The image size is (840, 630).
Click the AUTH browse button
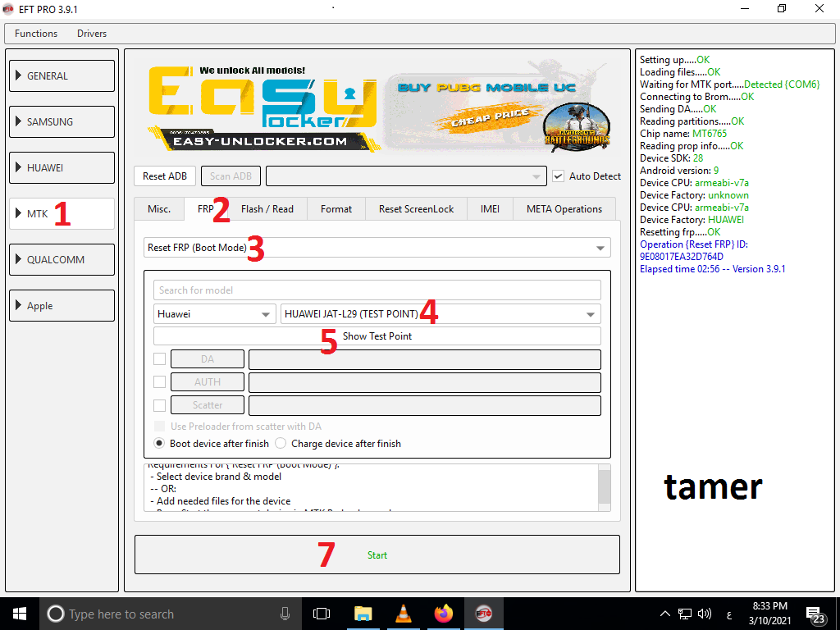(x=208, y=382)
